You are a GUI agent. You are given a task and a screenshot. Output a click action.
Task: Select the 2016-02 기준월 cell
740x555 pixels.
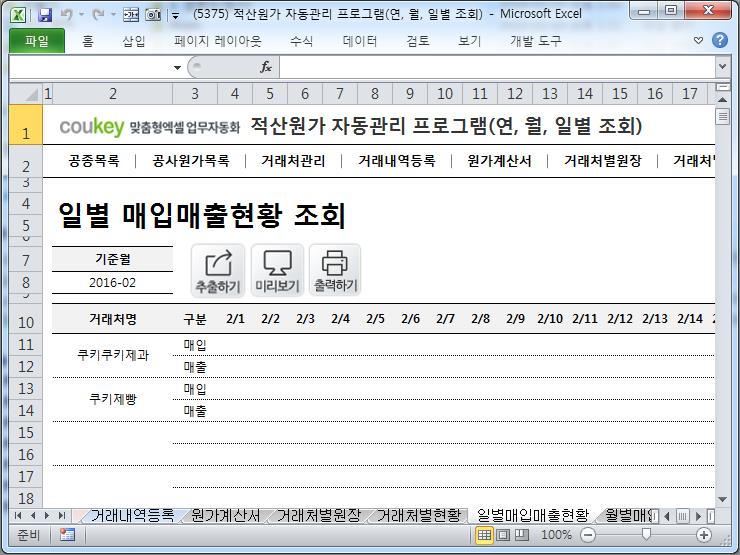pos(112,283)
